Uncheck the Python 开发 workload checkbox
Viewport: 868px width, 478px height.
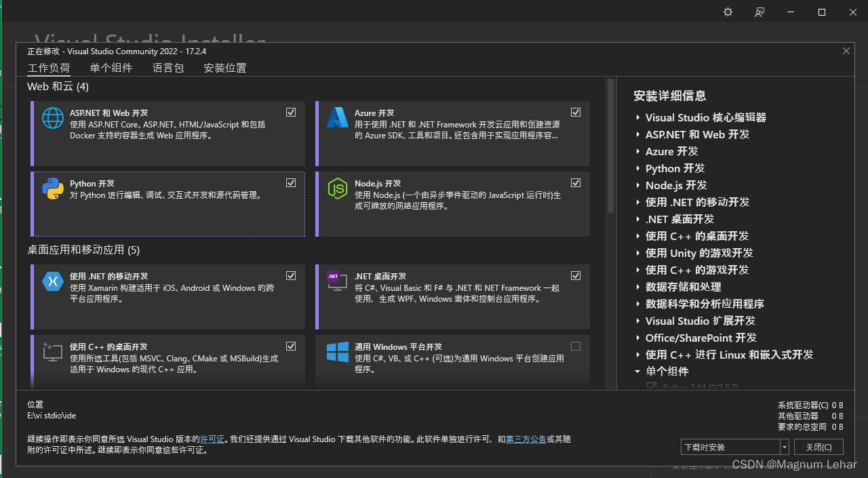point(291,182)
